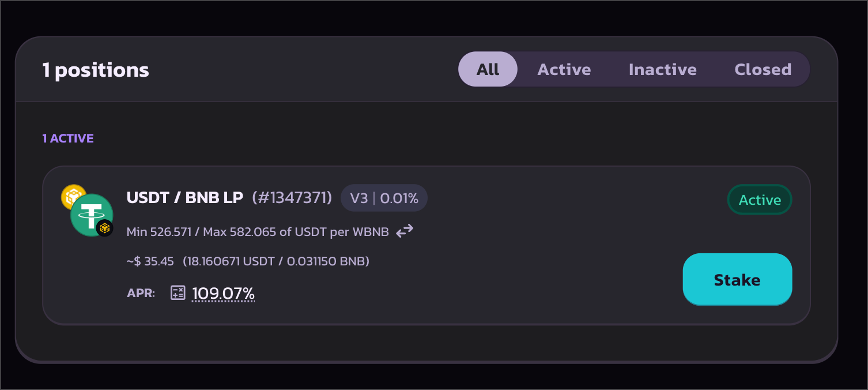Switch to the Active positions tab
This screenshot has width=868, height=390.
click(x=564, y=69)
